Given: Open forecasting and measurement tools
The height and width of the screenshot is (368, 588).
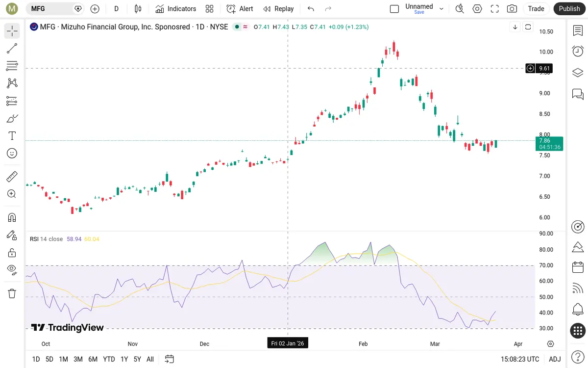Looking at the screenshot, I should coord(12,101).
